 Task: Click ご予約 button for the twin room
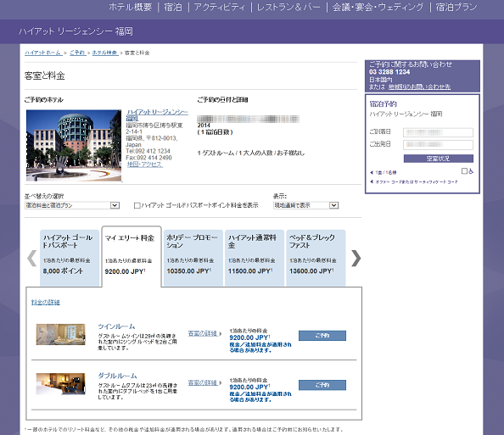point(322,336)
